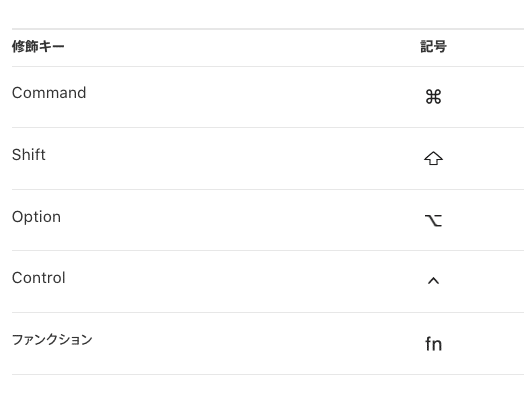The width and height of the screenshot is (524, 393).
Task: Click the 修飾キー column header
Action: point(38,46)
